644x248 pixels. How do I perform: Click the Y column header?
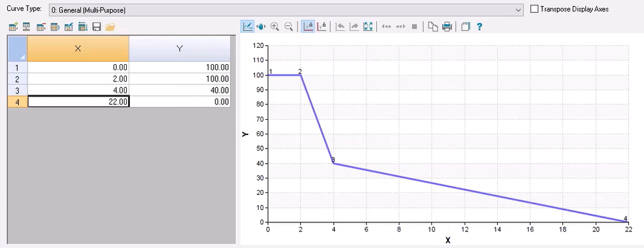pos(179,48)
